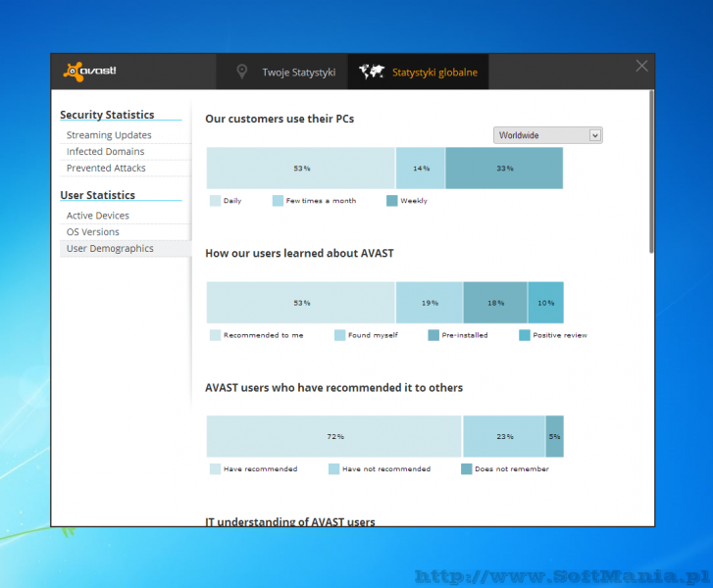The image size is (713, 588).
Task: Click the vertical scrollbar thumb of the statistics panel
Action: 651,171
